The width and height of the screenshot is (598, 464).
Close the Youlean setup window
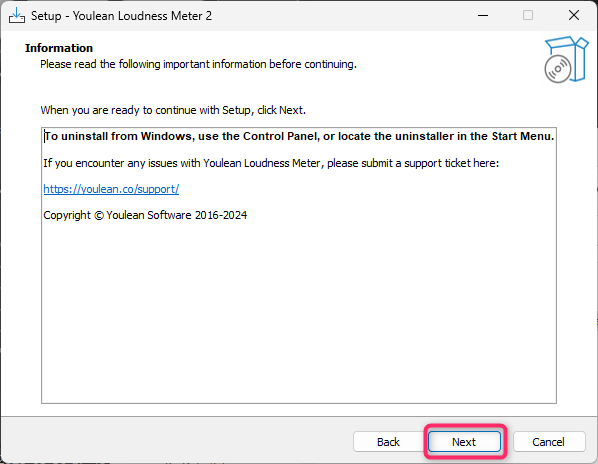(x=574, y=16)
